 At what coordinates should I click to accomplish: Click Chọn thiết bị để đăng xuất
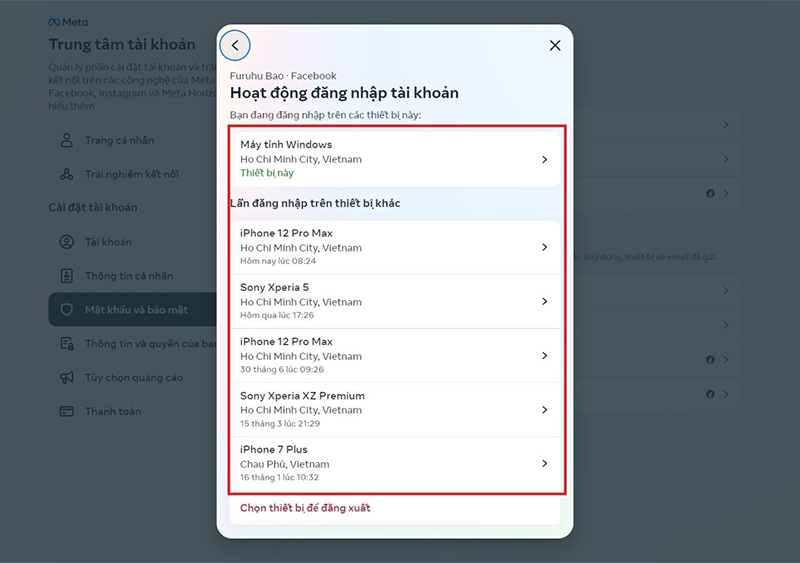pyautogui.click(x=305, y=508)
